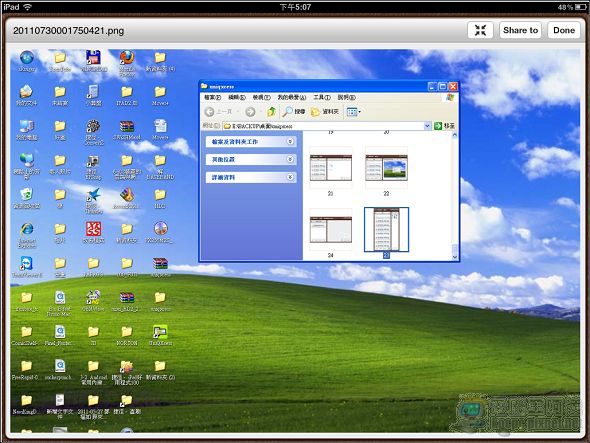Click the Up folder arrow in Explorer toolbar
The image size is (590, 443).
271,111
